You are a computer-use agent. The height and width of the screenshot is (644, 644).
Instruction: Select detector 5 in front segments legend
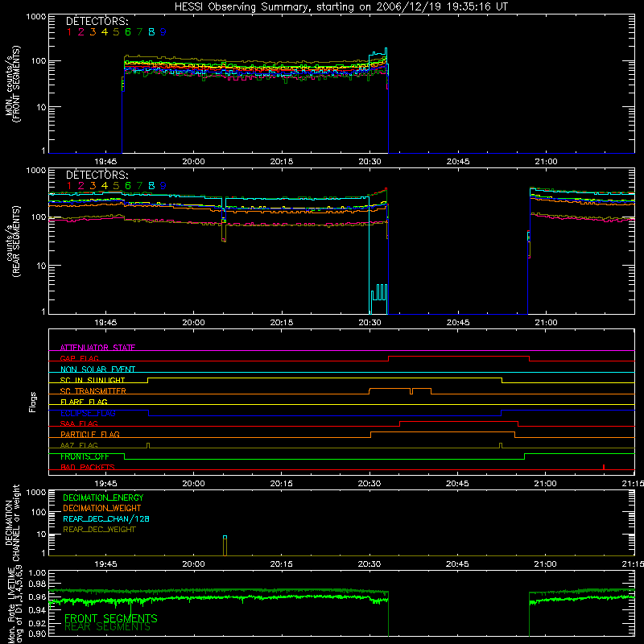116,32
